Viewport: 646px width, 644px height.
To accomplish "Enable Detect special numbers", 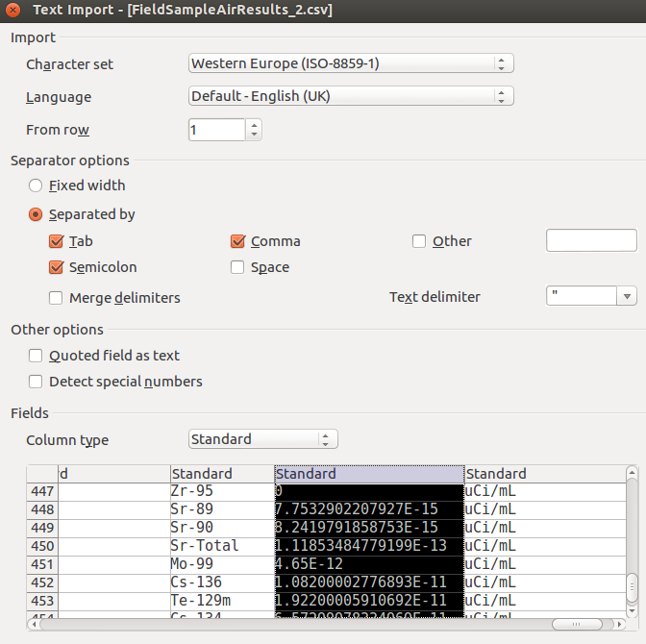I will (37, 382).
